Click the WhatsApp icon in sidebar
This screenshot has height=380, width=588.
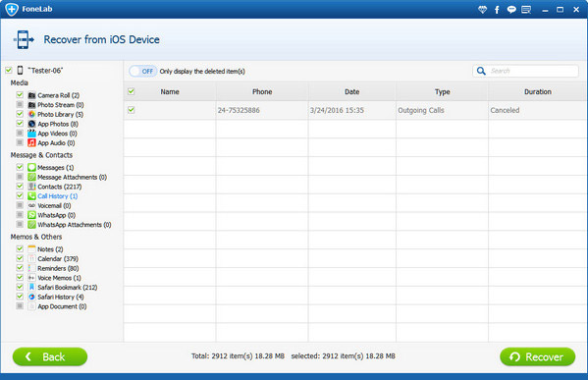31,215
